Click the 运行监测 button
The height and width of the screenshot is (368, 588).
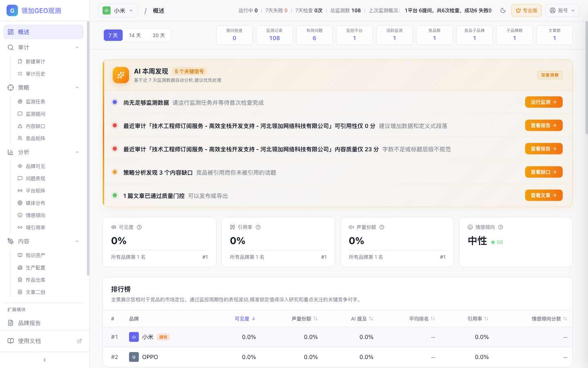coord(544,102)
